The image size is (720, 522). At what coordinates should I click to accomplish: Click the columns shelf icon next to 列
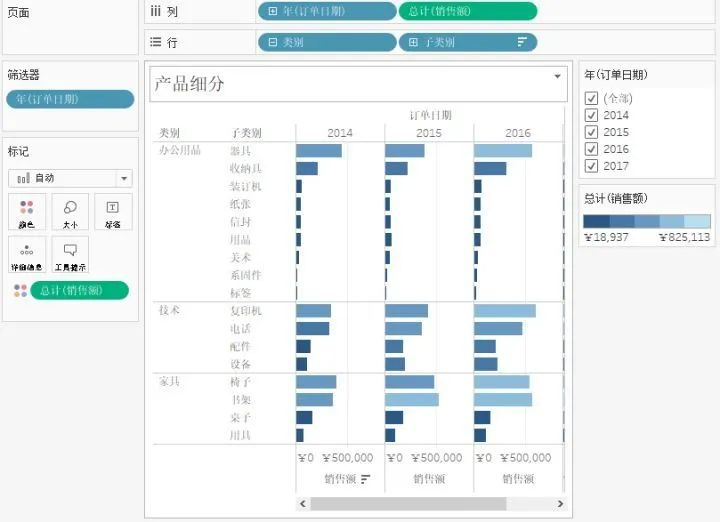[x=156, y=11]
